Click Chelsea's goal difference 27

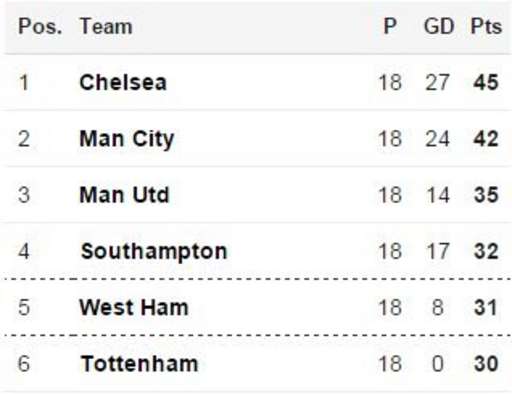437,82
